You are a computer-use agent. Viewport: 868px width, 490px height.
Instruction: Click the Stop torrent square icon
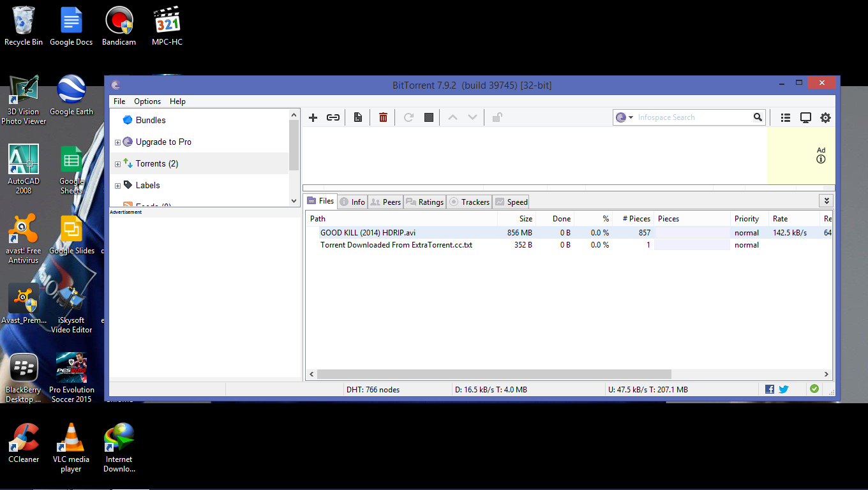429,117
